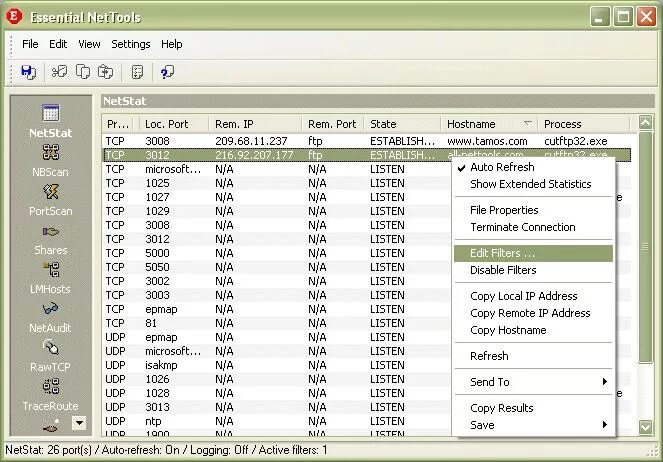Select Edit Filters … in context menu
The image size is (663, 462).
[534, 253]
